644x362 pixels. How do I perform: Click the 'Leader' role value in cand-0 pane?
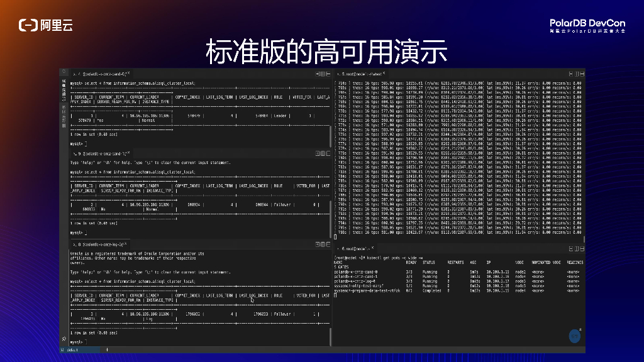pos(280,116)
